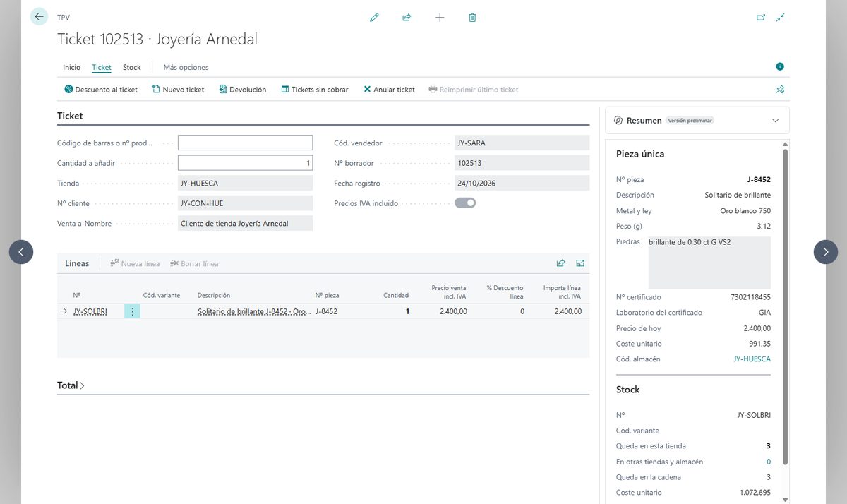Click the green information icon
Image resolution: width=847 pixels, height=504 pixels.
coord(780,67)
